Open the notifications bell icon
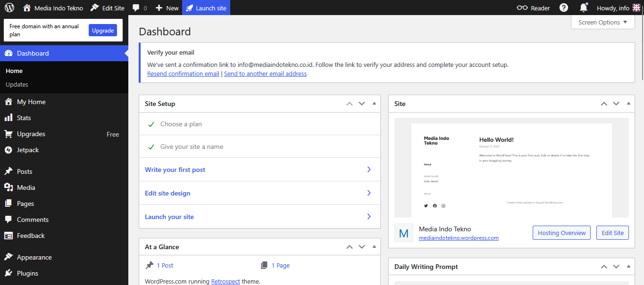This screenshot has width=644, height=285. coord(584,8)
